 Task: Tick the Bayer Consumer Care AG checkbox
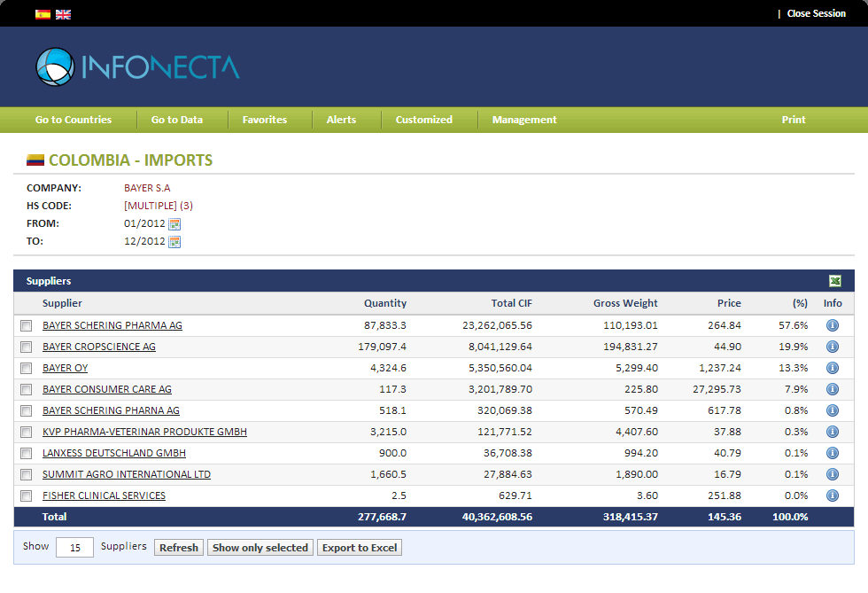click(26, 390)
